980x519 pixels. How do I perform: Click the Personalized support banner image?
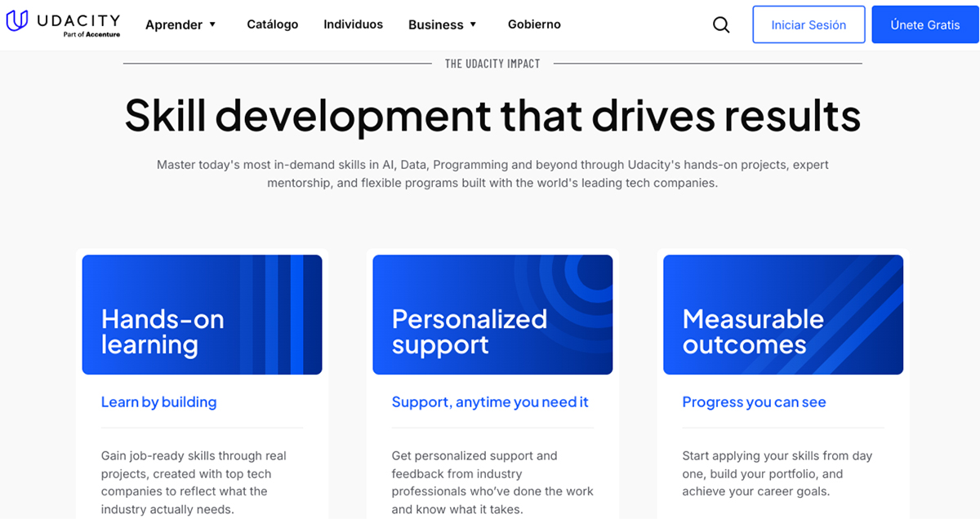[492, 314]
